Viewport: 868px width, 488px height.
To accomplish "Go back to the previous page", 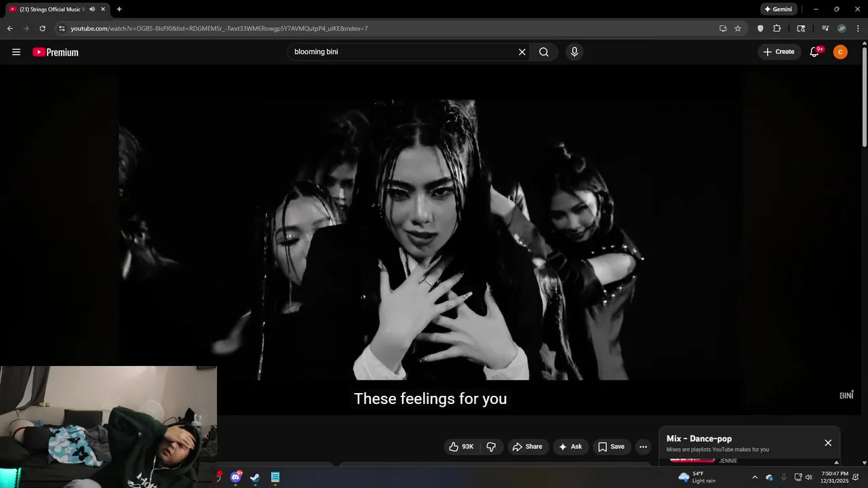I will click(x=9, y=28).
